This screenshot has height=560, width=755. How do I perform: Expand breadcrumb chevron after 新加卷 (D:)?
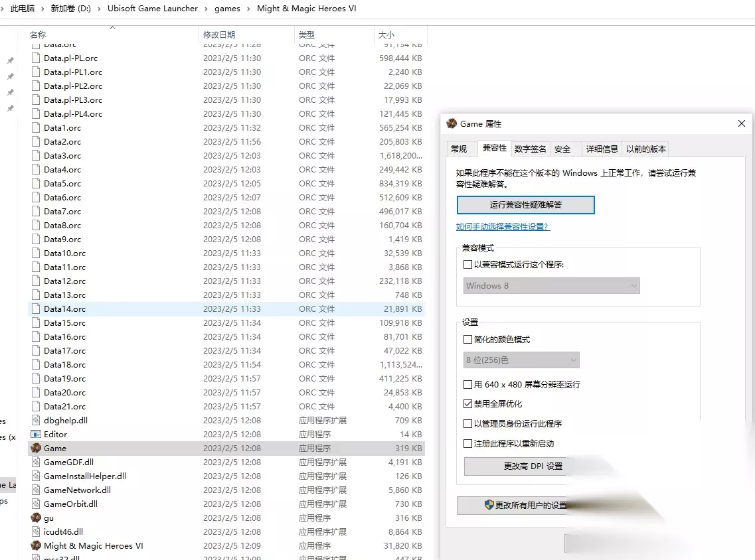[99, 9]
